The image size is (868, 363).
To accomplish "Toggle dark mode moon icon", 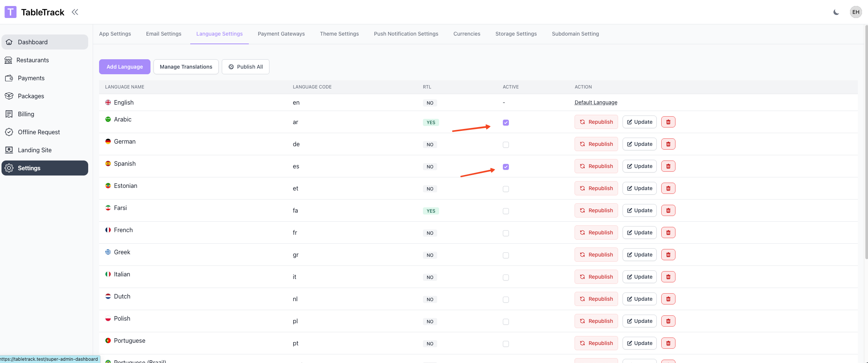I will 836,12.
